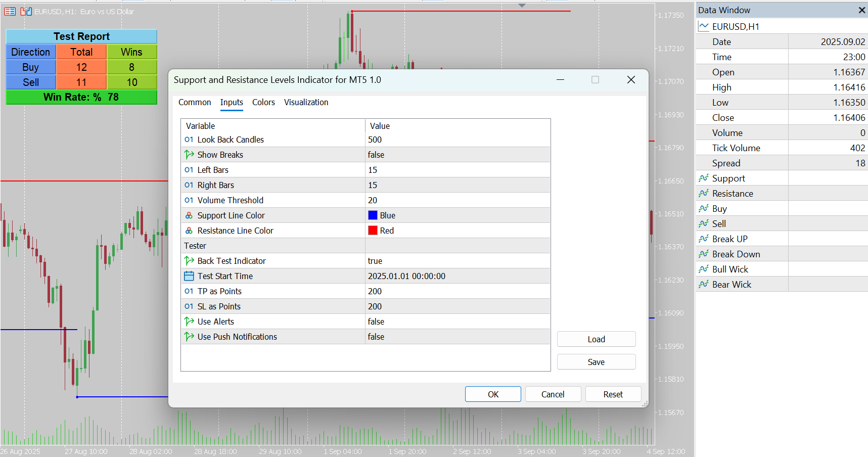The image size is (868, 457).
Task: Click the Right Bars integer icon
Action: click(189, 185)
